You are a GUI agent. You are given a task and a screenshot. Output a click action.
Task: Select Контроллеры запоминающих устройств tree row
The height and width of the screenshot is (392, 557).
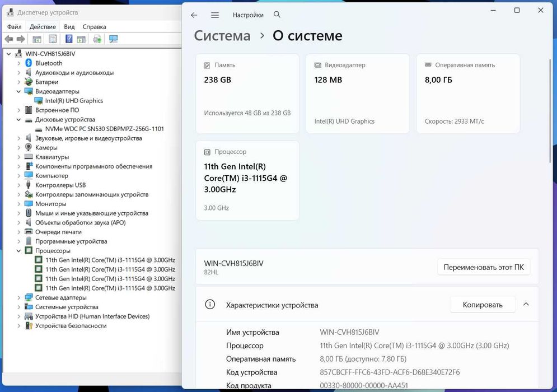tap(92, 194)
